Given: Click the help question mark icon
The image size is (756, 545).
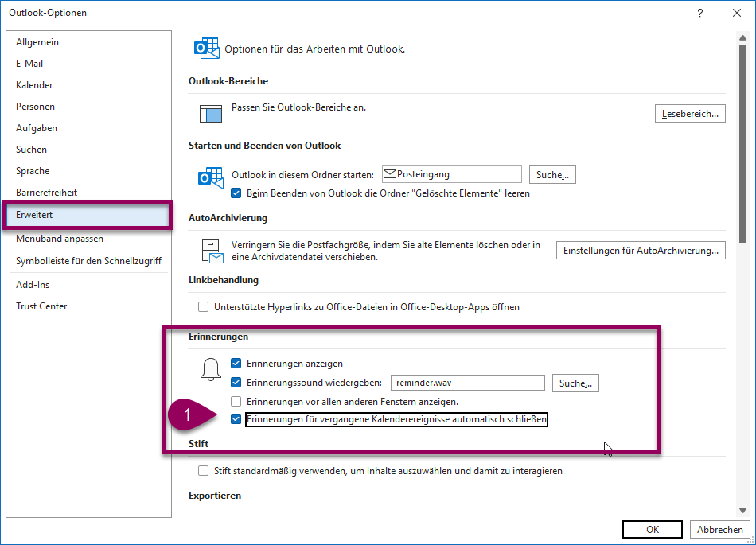Looking at the screenshot, I should [700, 13].
